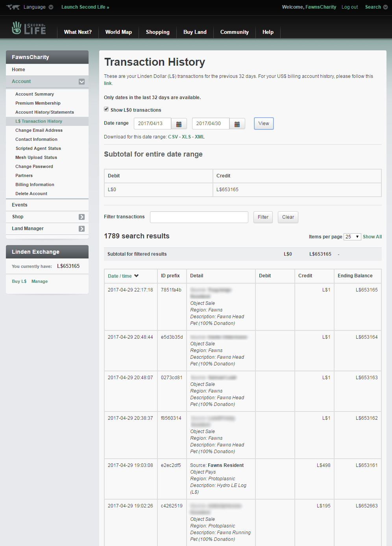Open Account History/Statements in sidebar
392x546 pixels.
(x=44, y=113)
